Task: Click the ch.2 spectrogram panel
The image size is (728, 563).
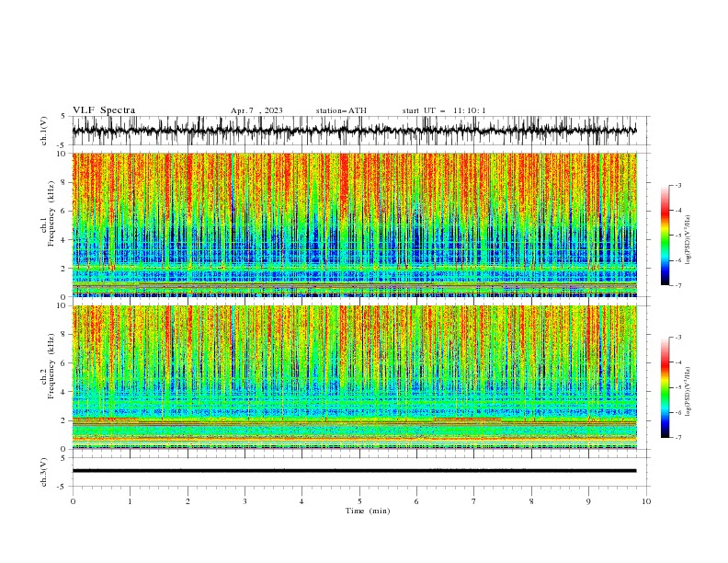Action: tap(354, 377)
